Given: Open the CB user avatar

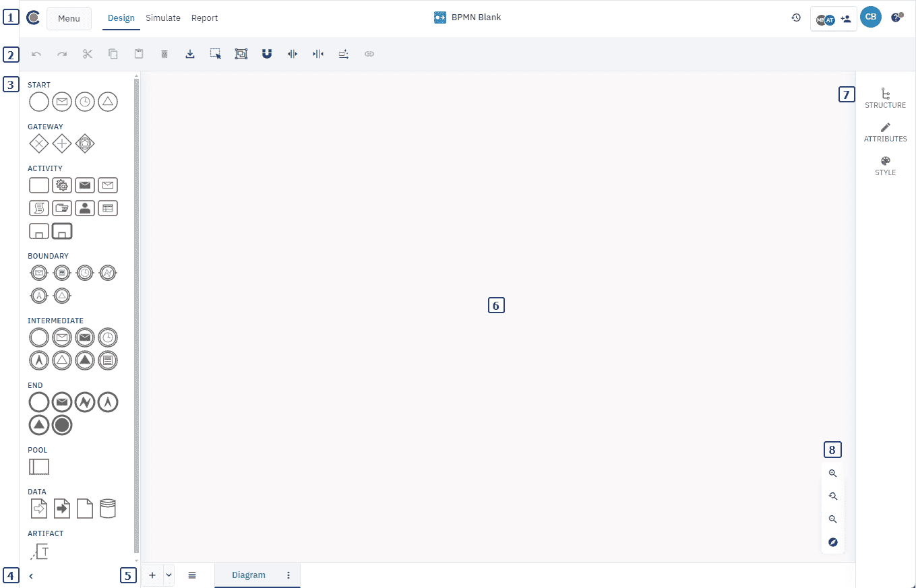Looking at the screenshot, I should click(871, 18).
